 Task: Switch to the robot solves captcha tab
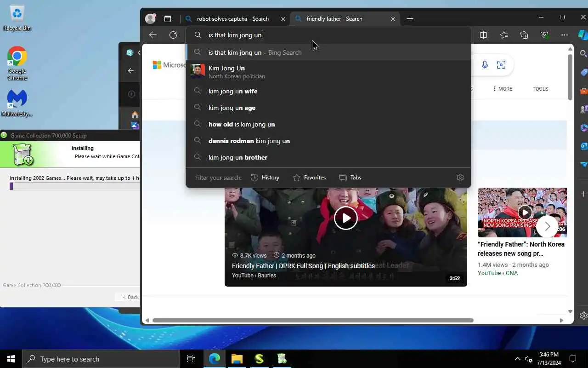pyautogui.click(x=232, y=19)
